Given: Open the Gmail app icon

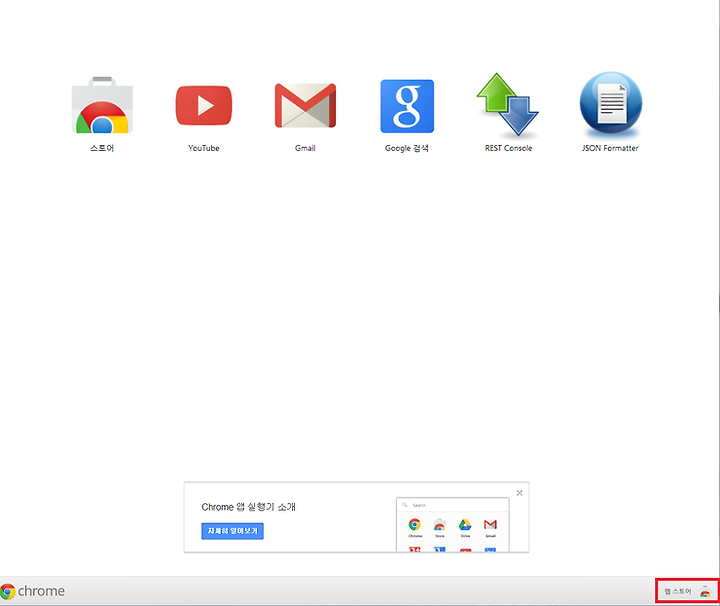Looking at the screenshot, I should [x=305, y=105].
